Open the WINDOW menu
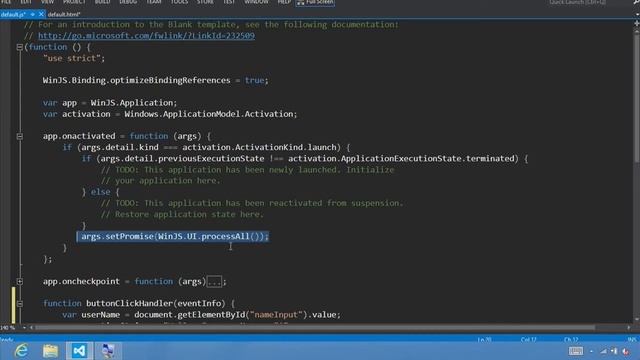 [256, 2]
